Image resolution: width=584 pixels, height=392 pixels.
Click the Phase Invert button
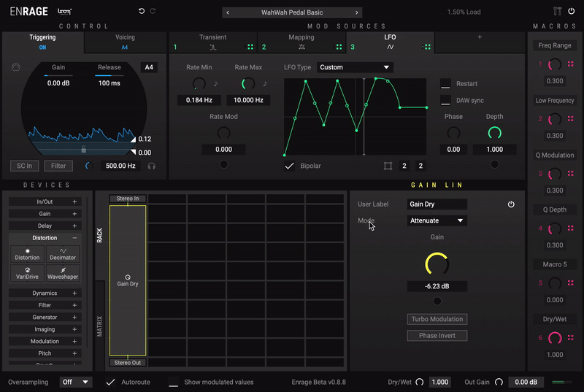pyautogui.click(x=437, y=336)
